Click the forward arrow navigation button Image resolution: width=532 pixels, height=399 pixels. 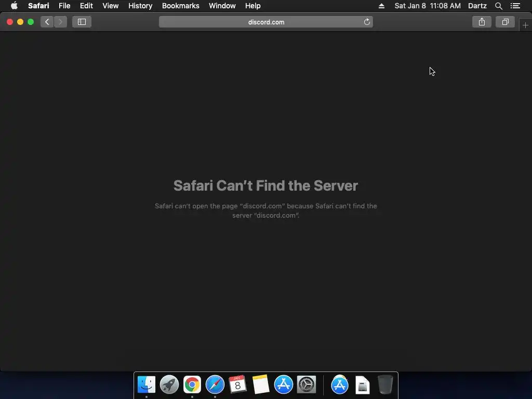click(x=60, y=22)
